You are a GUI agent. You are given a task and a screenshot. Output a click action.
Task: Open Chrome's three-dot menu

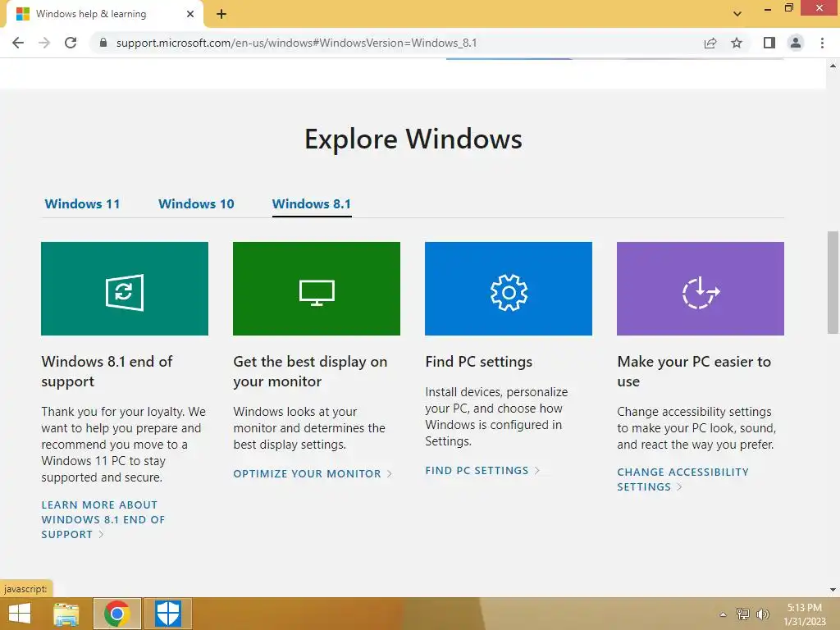coord(822,43)
